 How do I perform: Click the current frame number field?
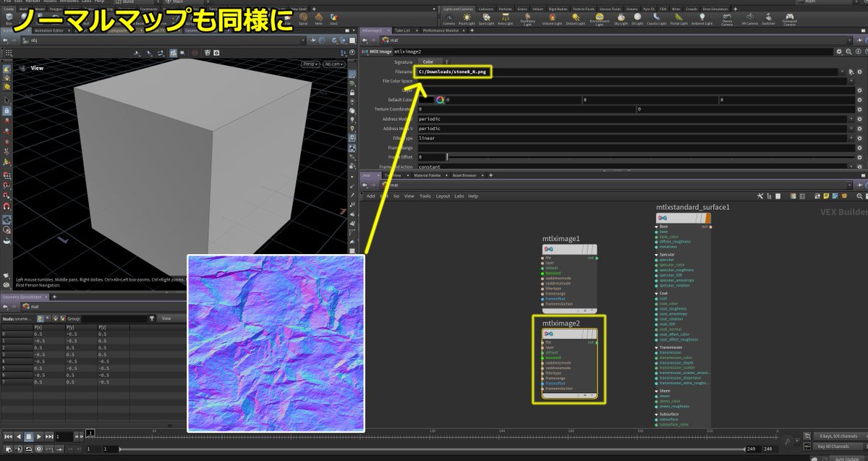click(x=66, y=436)
